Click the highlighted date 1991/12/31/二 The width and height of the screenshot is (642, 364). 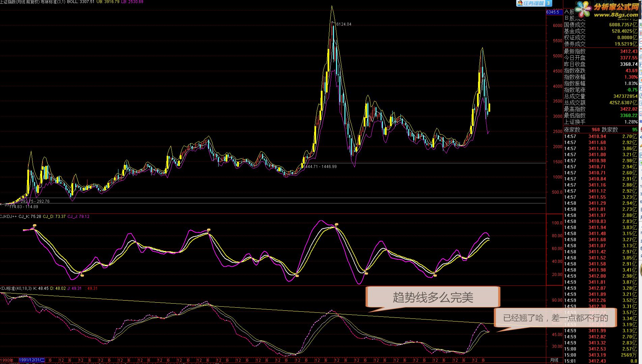(32, 360)
